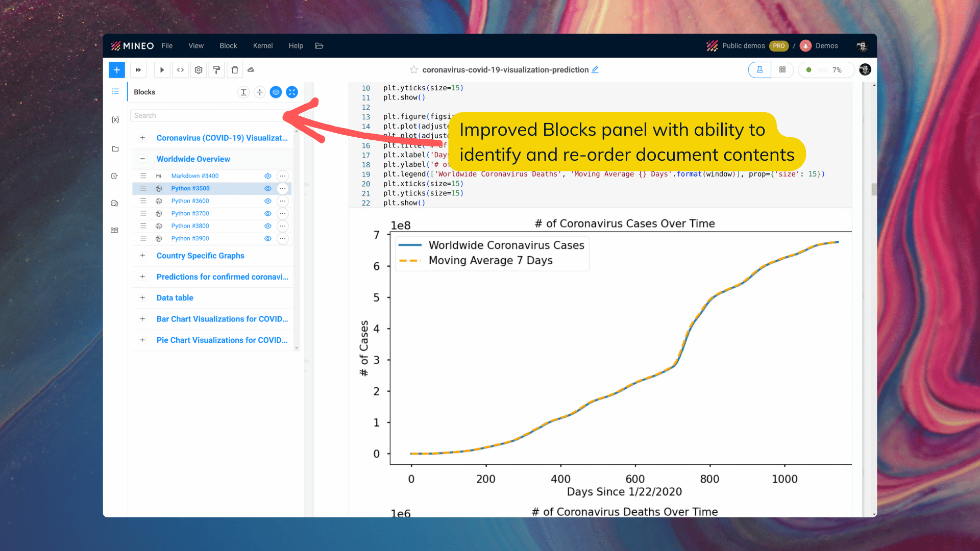Open the Kernel menu
This screenshot has width=980, height=551.
(263, 46)
